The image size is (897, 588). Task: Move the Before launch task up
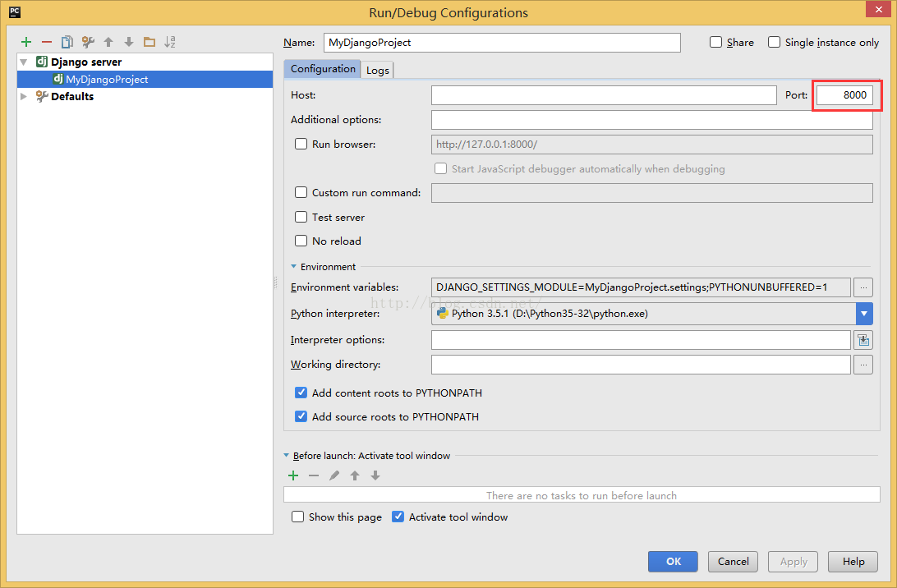(355, 475)
